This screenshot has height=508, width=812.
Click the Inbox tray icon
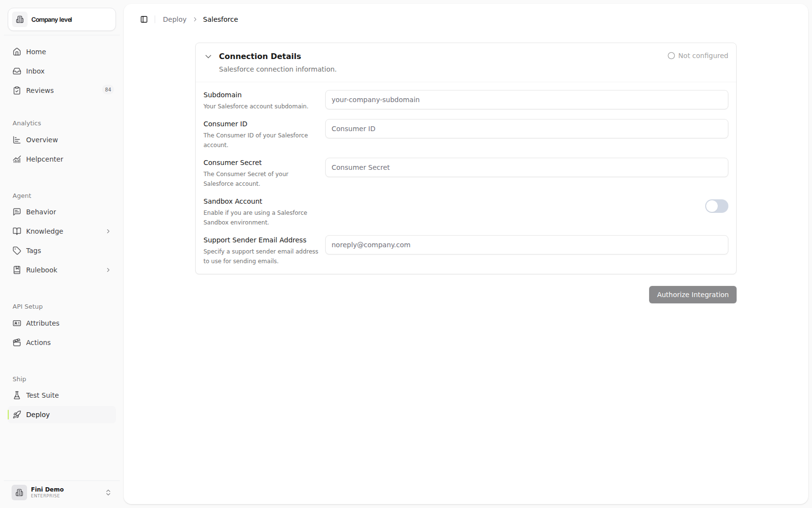tap(17, 71)
